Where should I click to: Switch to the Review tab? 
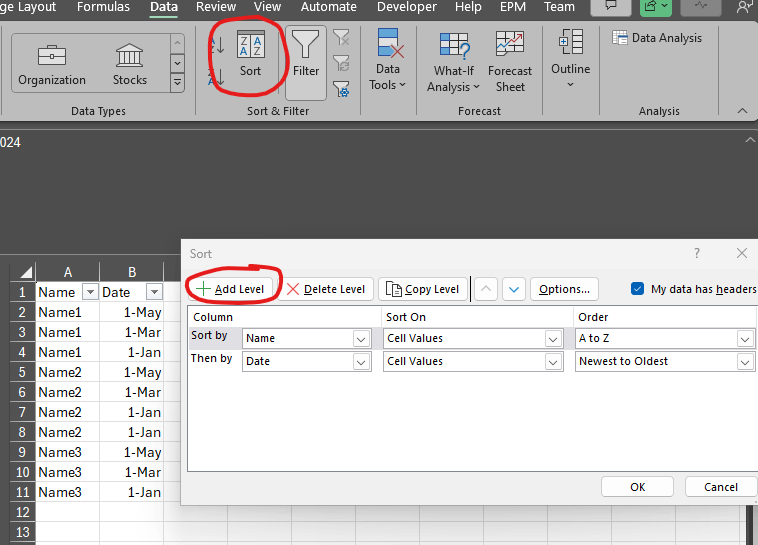216,7
